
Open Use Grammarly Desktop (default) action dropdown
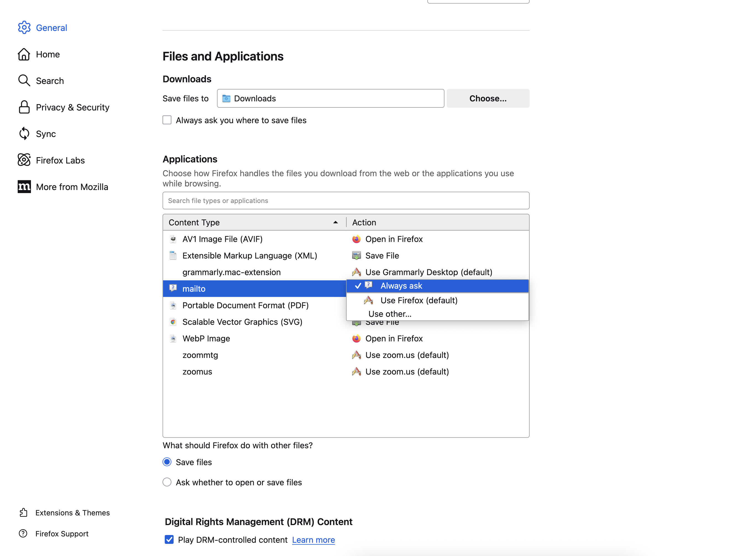(438, 272)
